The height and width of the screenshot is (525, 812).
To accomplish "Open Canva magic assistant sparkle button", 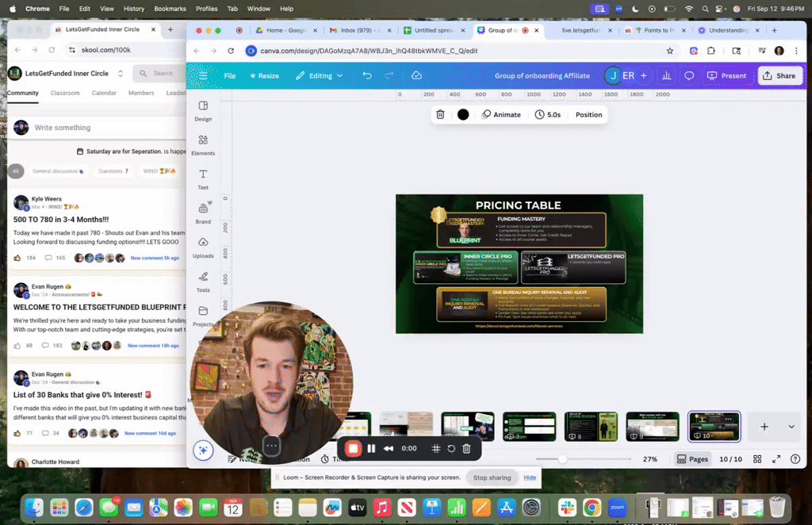I will pyautogui.click(x=203, y=450).
